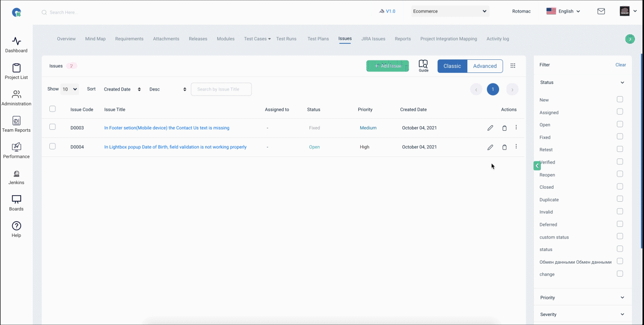Open more actions for issue D0003
The width and height of the screenshot is (644, 325).
pyautogui.click(x=516, y=127)
